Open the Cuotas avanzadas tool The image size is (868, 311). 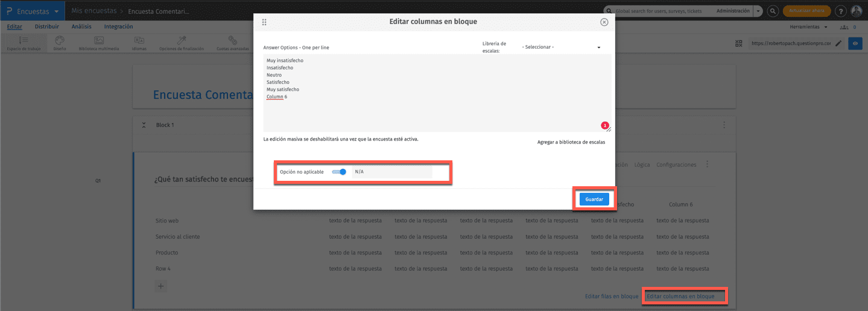click(232, 43)
